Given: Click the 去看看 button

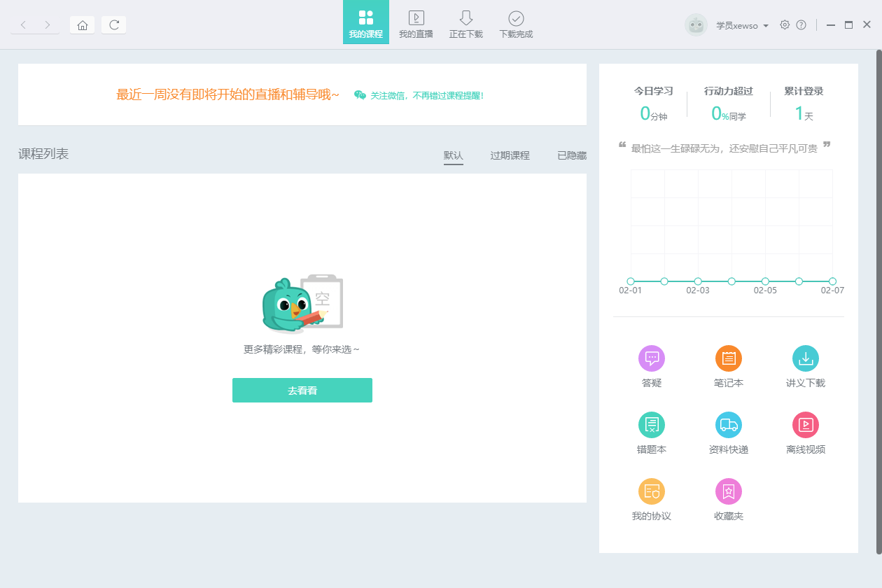Looking at the screenshot, I should (x=302, y=391).
